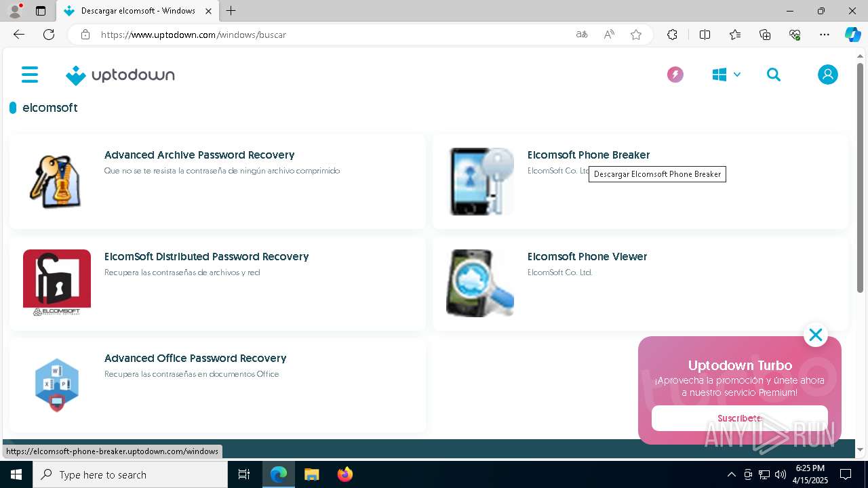
Task: Open the Collections icon
Action: [x=765, y=35]
